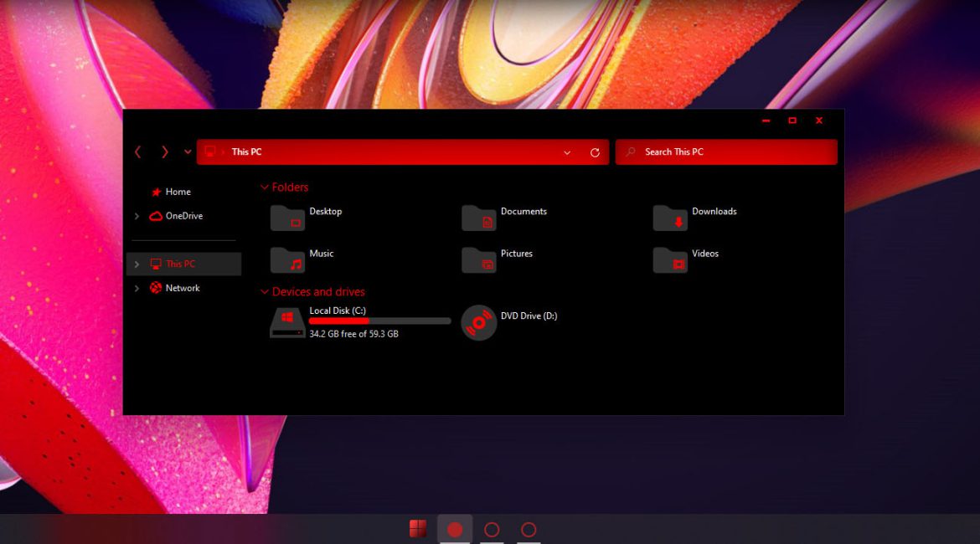Go back with the left arrow
This screenshot has width=980, height=544.
[x=138, y=151]
